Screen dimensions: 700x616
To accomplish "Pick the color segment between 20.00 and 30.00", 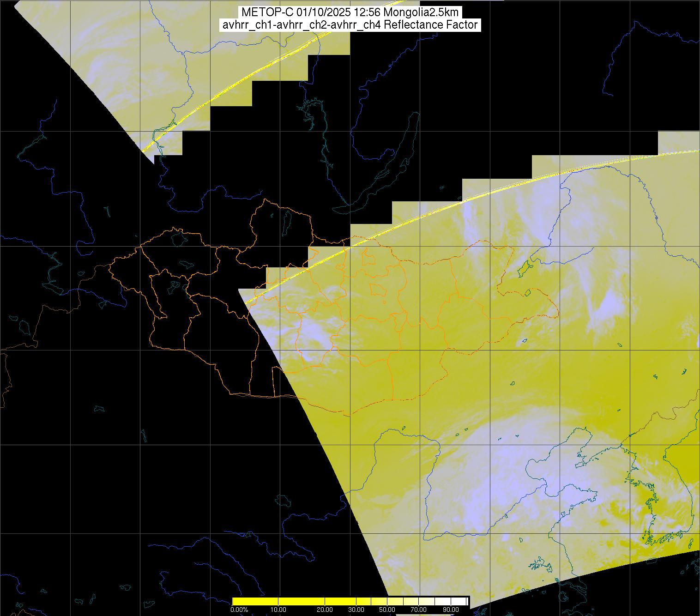I will tap(341, 601).
